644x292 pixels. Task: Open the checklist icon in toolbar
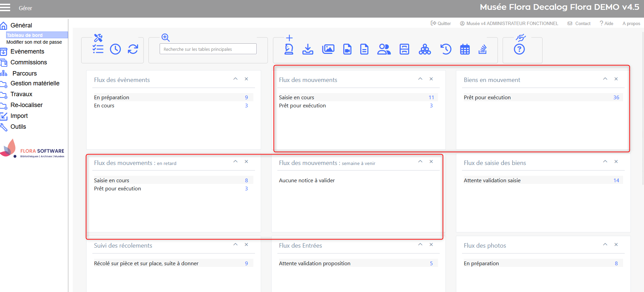click(98, 49)
